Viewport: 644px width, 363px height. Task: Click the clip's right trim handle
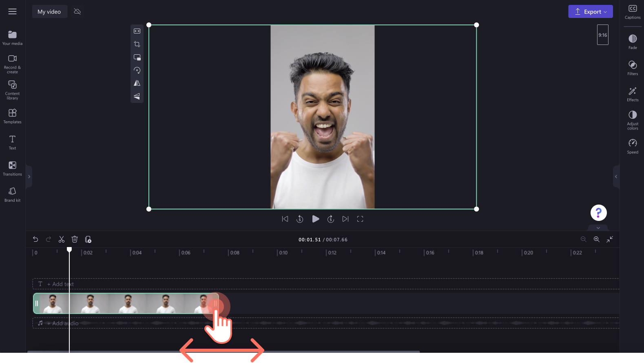tap(215, 303)
